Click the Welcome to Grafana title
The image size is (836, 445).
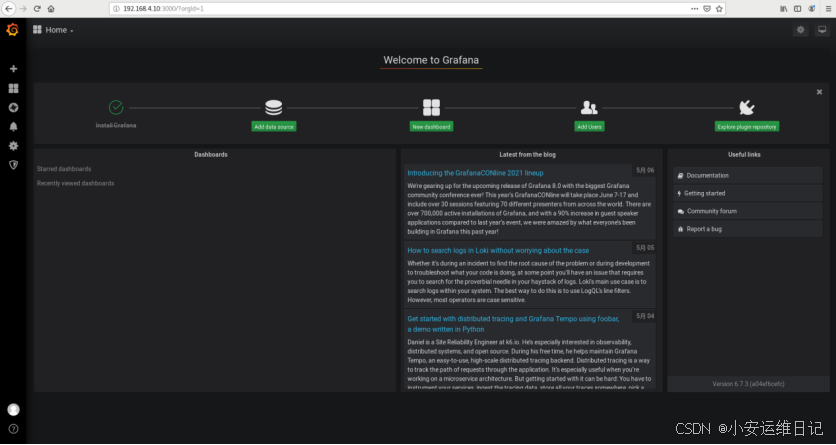pyautogui.click(x=431, y=60)
